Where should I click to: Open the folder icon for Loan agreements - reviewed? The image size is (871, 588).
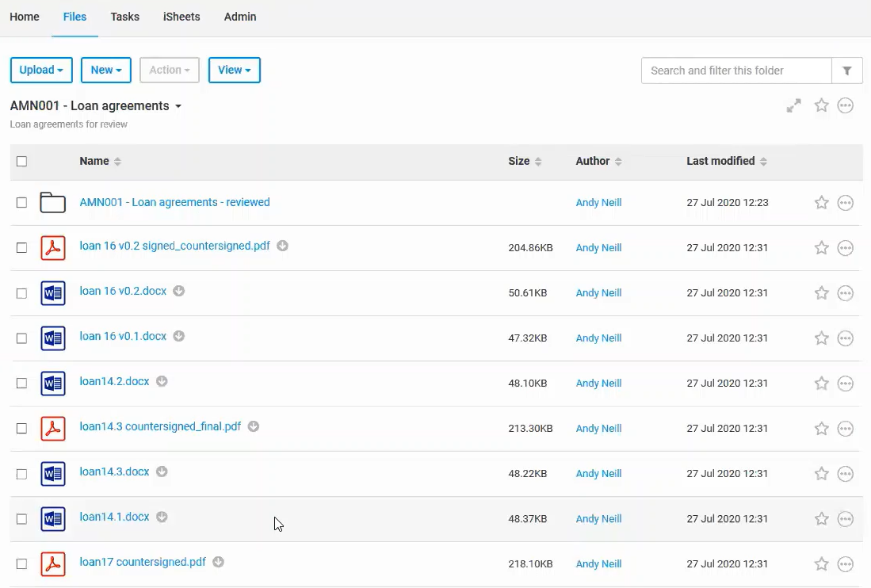(53, 203)
